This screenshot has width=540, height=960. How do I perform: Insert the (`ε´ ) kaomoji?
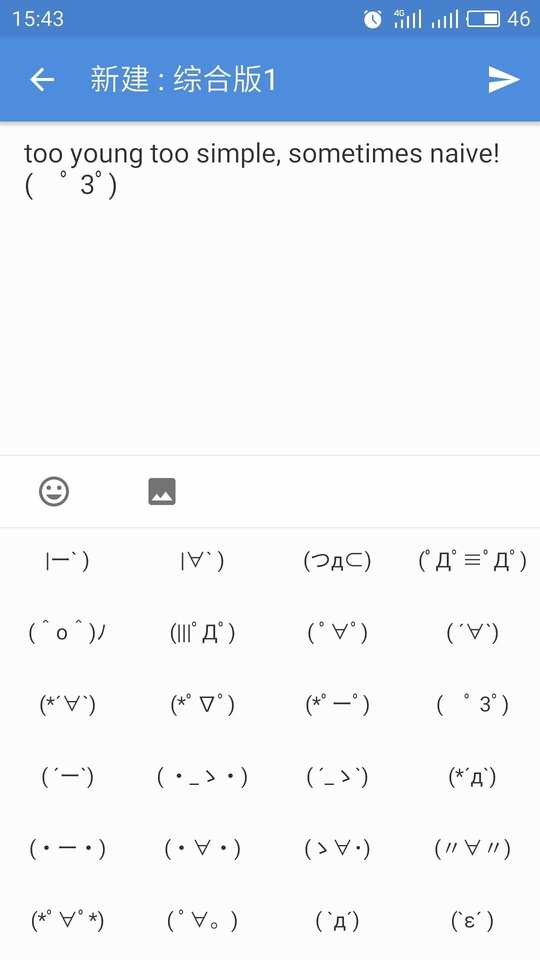(x=472, y=921)
